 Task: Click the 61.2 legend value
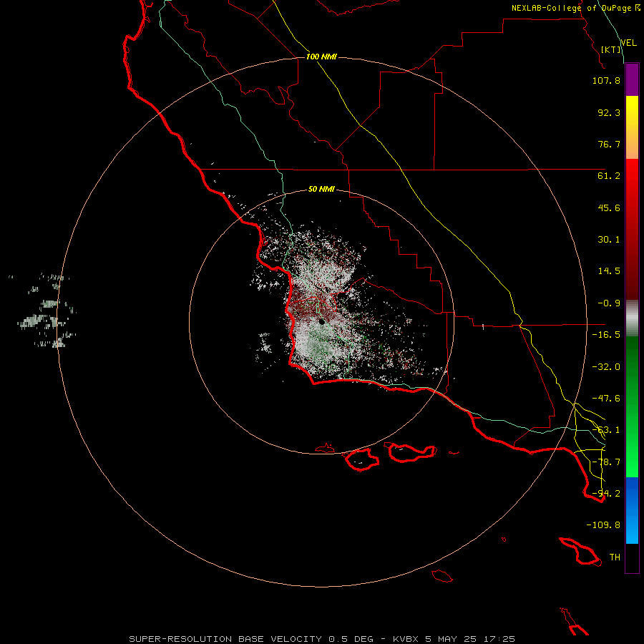609,176
